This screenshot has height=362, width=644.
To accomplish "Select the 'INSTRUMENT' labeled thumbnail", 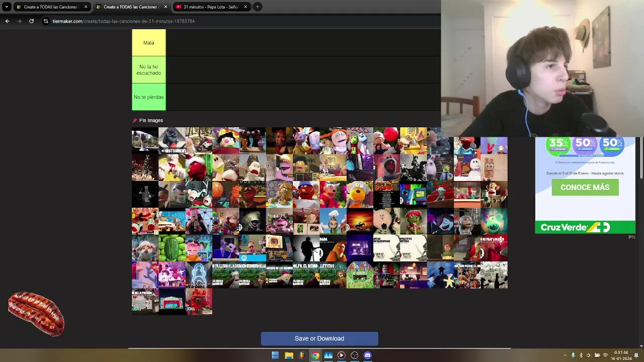I will 172,141.
